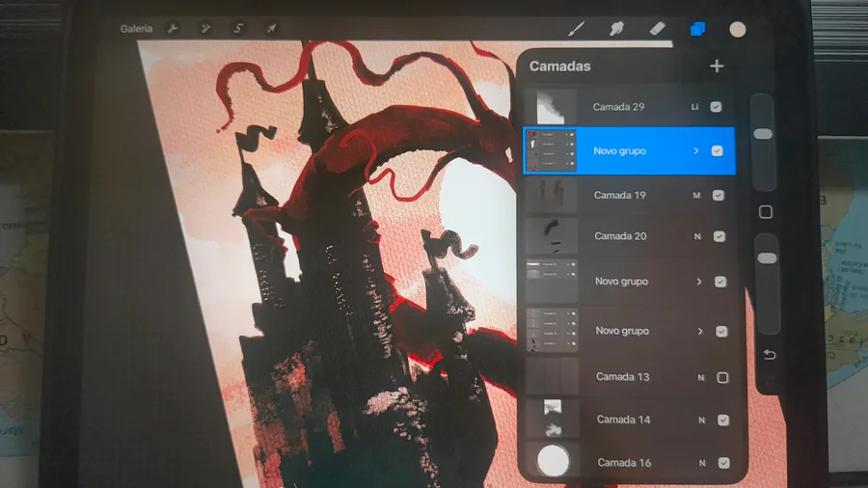Expand Novo grupo chevron below Camada 20
868x488 pixels.
pos(698,283)
